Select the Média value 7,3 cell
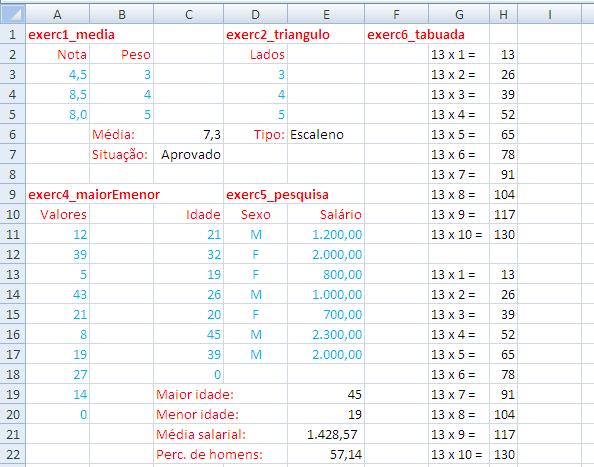The image size is (594, 467). [x=188, y=134]
